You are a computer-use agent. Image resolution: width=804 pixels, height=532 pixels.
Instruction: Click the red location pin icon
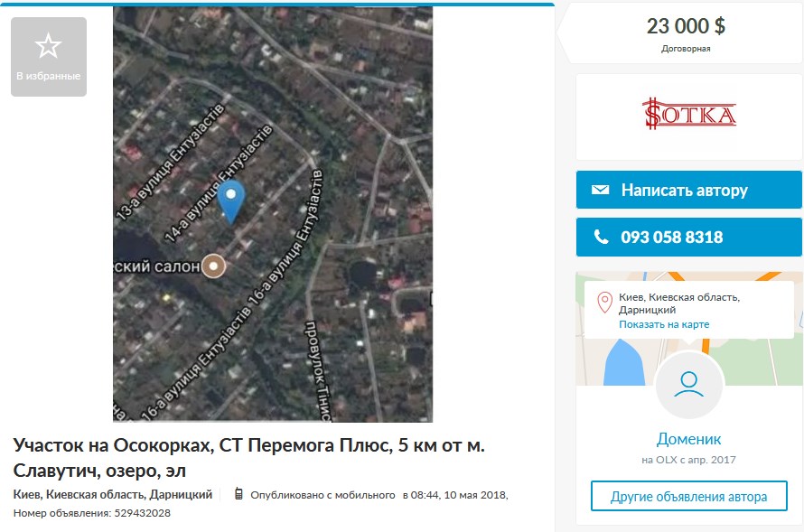[x=604, y=303]
